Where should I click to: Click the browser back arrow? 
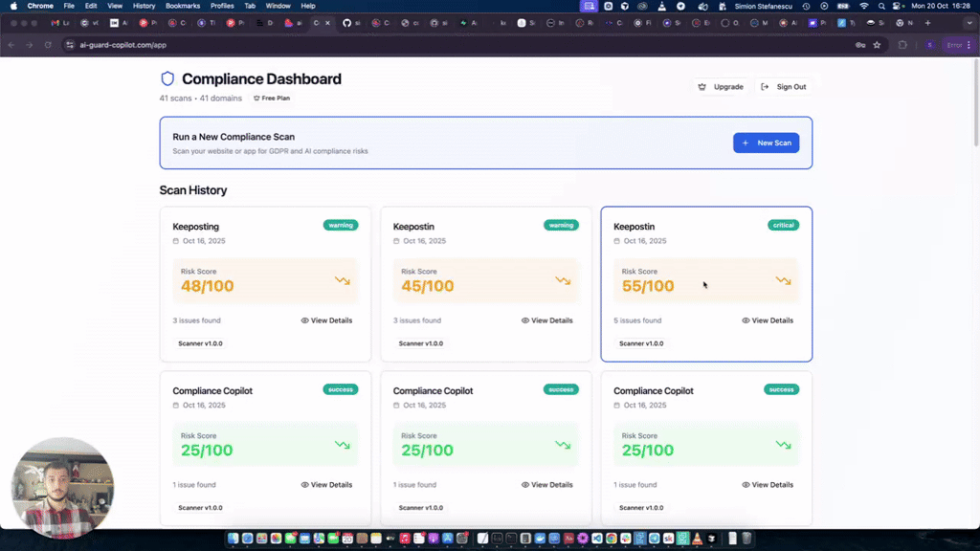point(11,45)
